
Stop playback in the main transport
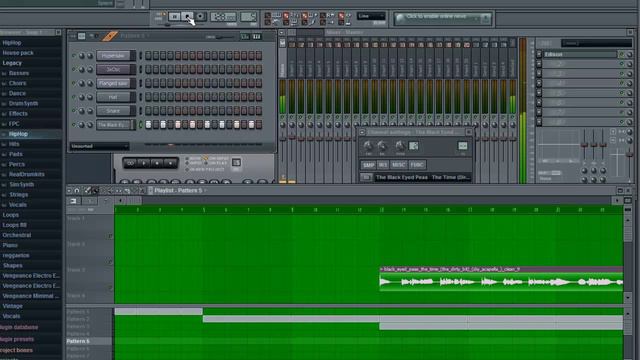[187, 16]
